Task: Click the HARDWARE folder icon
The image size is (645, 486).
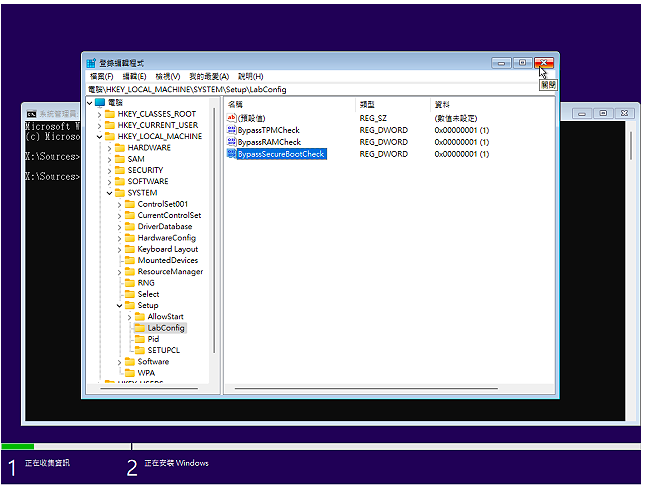Action: point(120,147)
